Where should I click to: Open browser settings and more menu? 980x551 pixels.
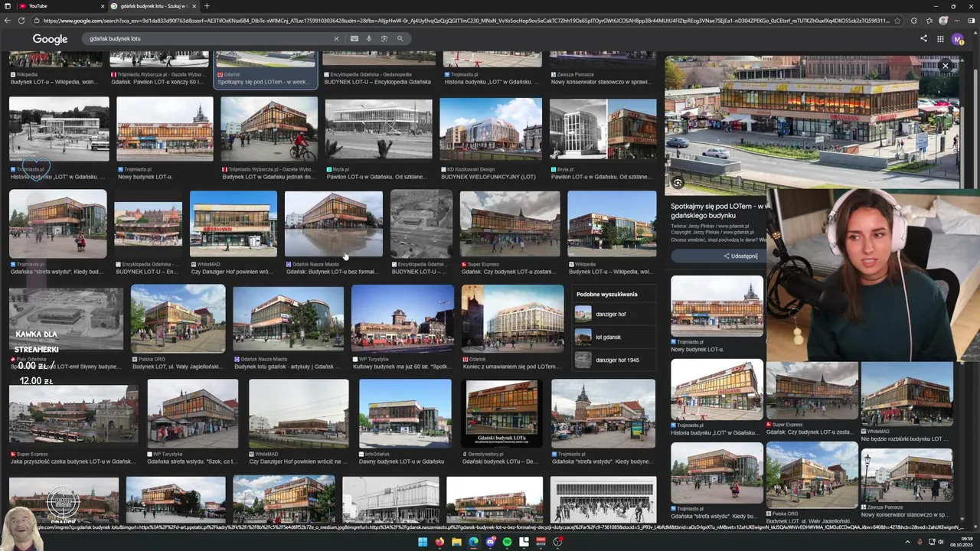point(958,21)
